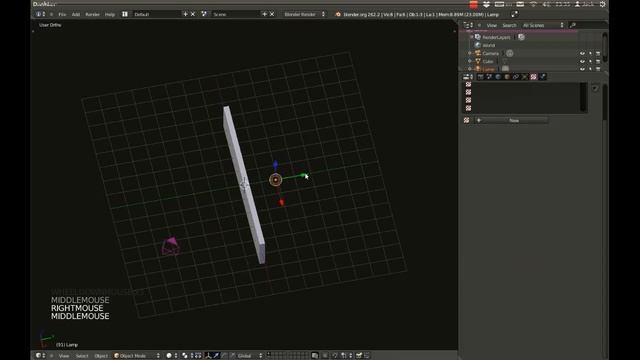Screen dimensions: 640x360
Task: Add a new scene
Action: tap(264, 14)
